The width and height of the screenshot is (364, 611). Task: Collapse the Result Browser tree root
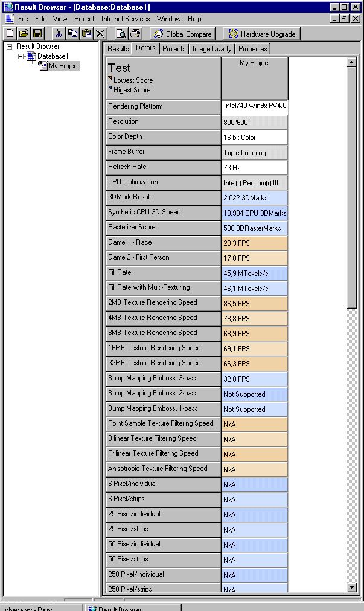coord(10,46)
